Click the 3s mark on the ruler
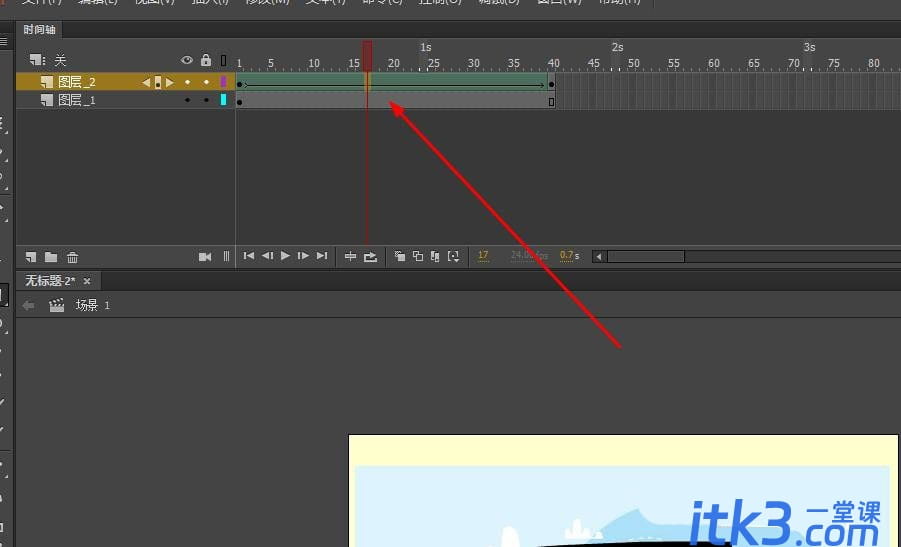This screenshot has width=901, height=547. pos(810,47)
